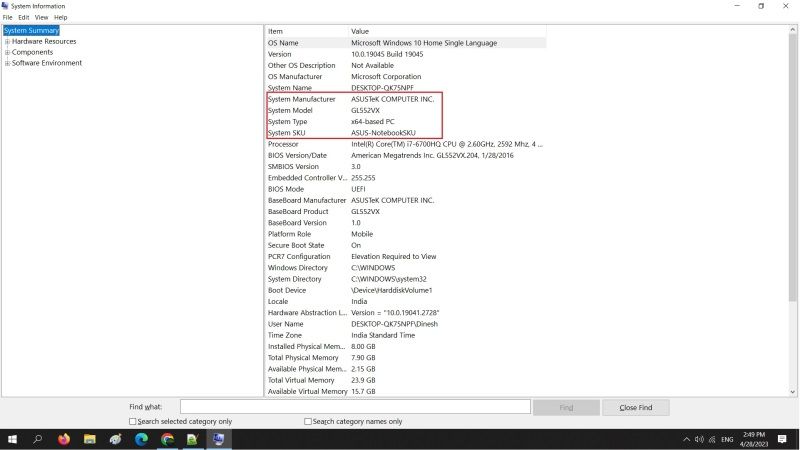Select the System SKU row
The image size is (800, 450).
click(x=406, y=133)
